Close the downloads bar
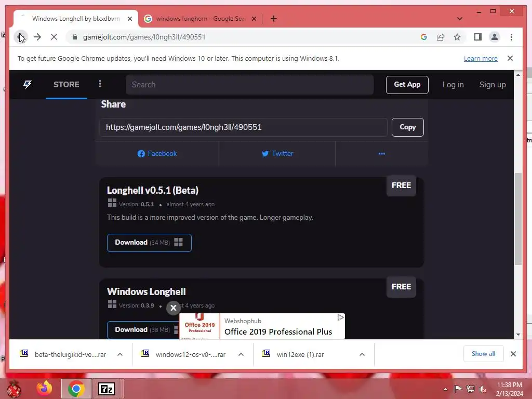This screenshot has width=532, height=399. 513,354
